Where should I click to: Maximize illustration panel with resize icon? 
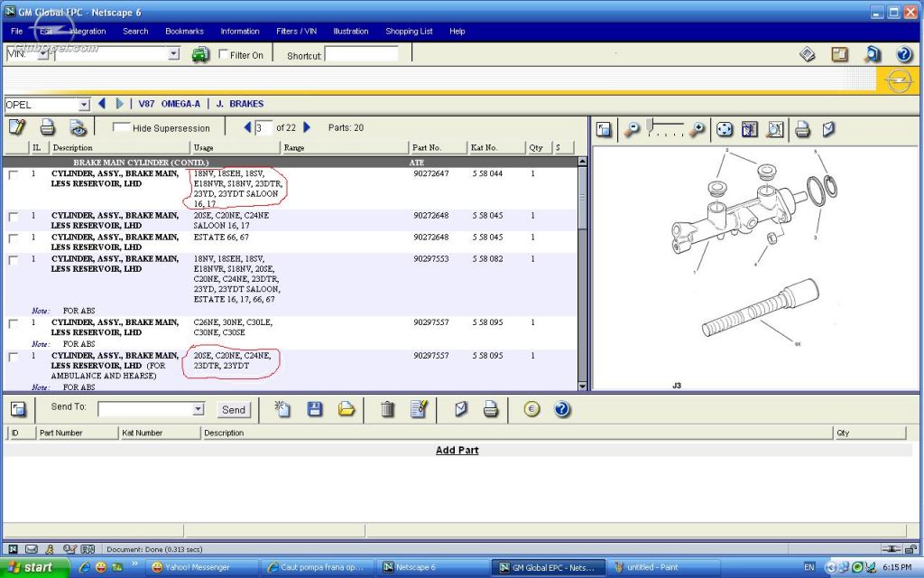604,129
